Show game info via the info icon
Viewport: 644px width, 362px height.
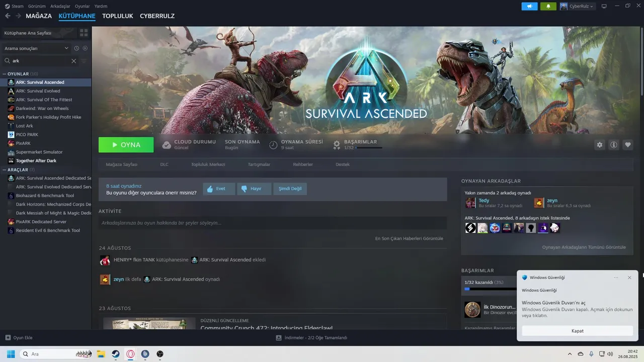click(613, 145)
